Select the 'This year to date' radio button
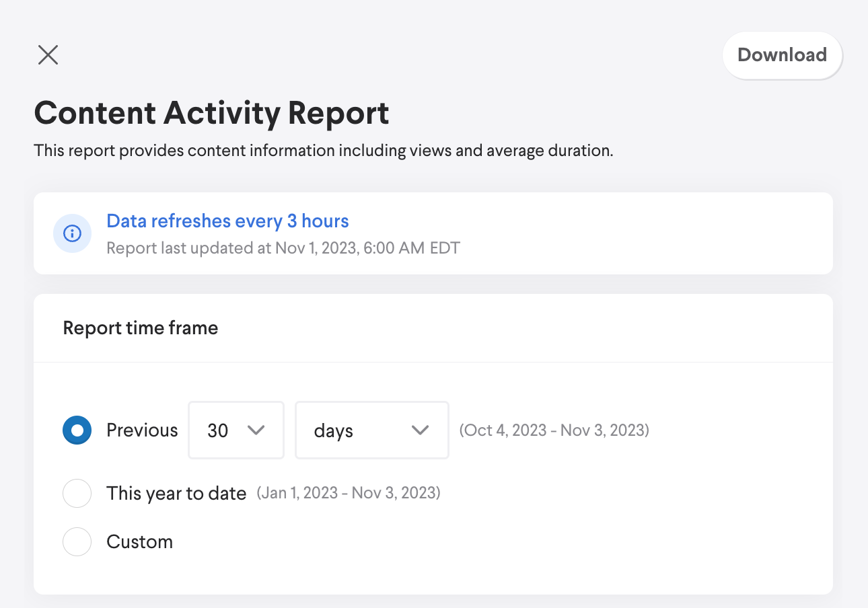Screen dimensions: 868x608 77,494
